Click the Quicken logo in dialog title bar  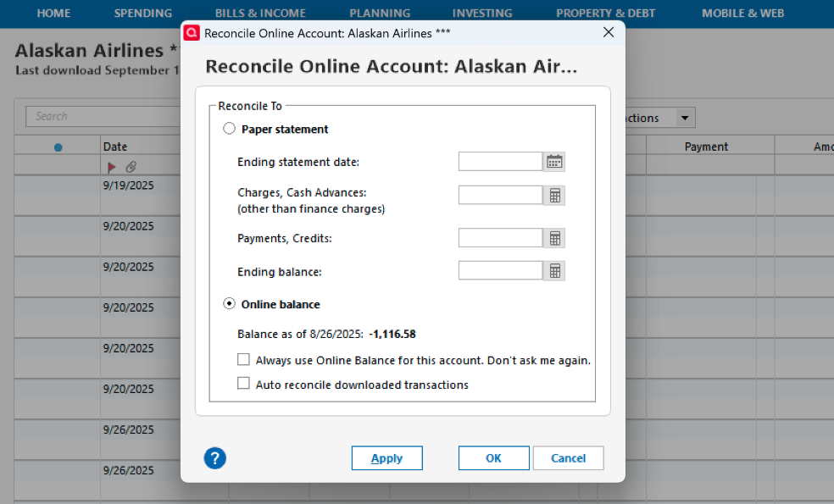tap(192, 33)
